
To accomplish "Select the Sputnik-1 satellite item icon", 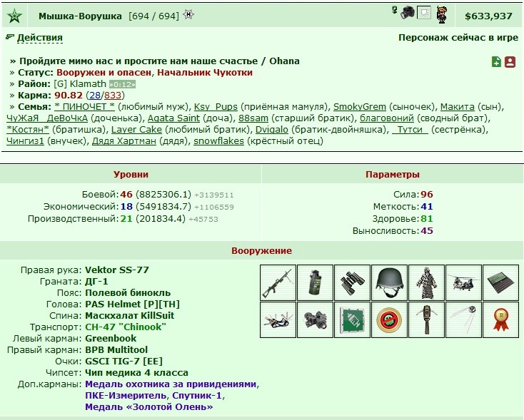I will point(463,320).
